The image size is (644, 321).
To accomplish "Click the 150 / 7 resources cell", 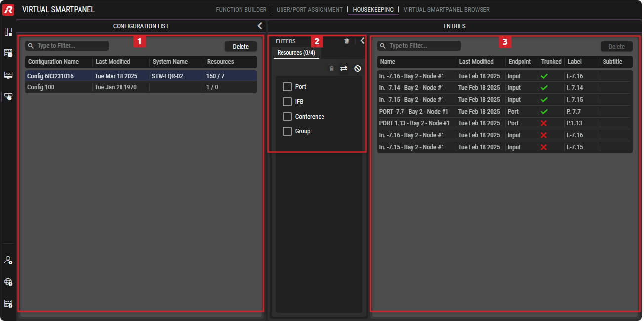I will (x=215, y=76).
